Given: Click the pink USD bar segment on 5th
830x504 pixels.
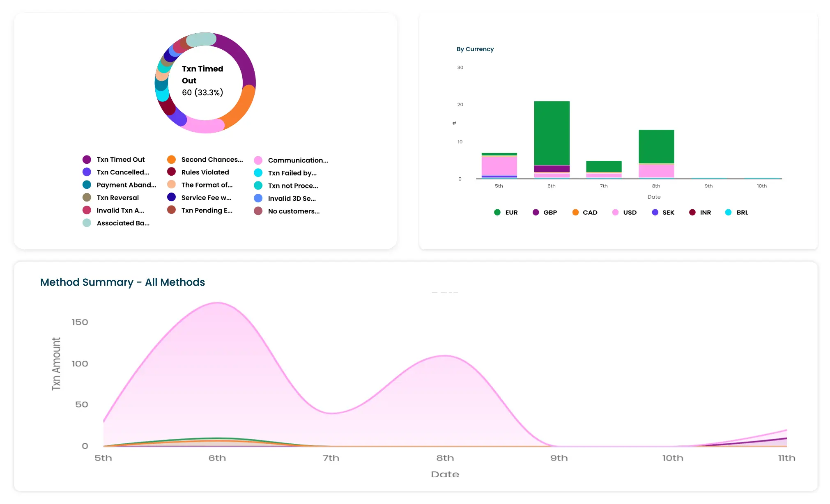Looking at the screenshot, I should click(499, 166).
